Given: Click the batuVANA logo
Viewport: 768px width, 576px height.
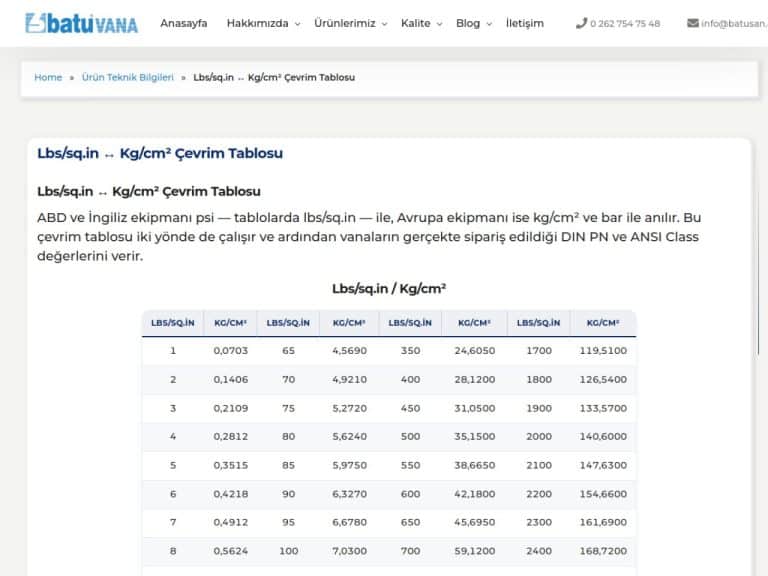Looking at the screenshot, I should 81,23.
